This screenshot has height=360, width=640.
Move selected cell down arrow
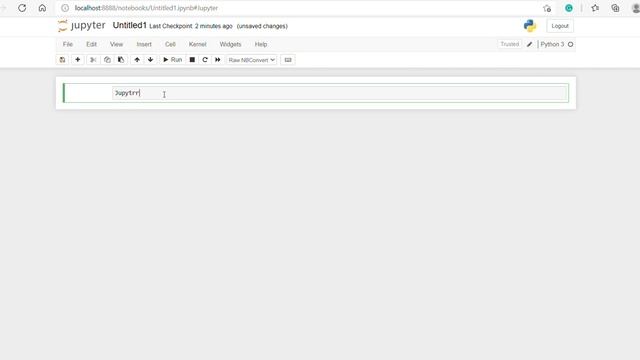[151, 60]
